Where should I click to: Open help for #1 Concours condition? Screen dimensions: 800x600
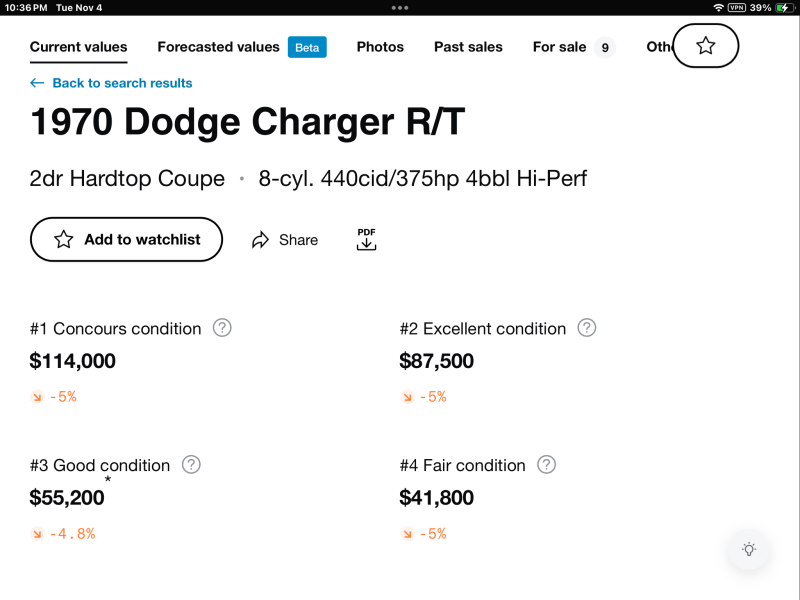tap(222, 328)
